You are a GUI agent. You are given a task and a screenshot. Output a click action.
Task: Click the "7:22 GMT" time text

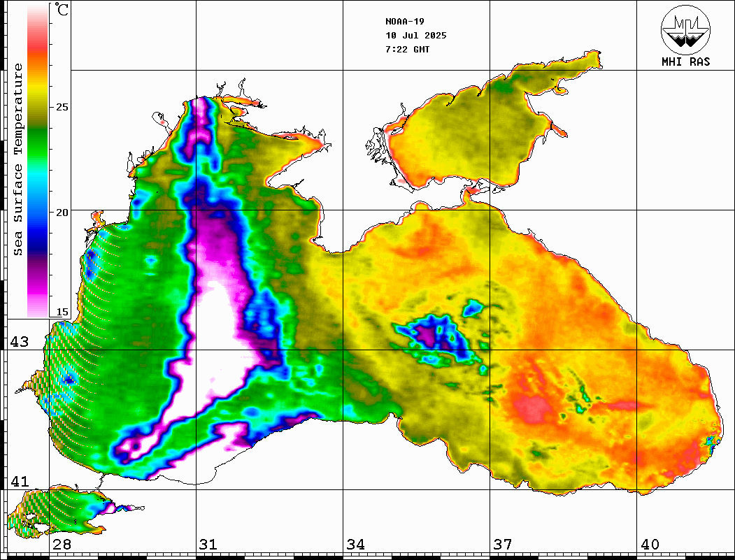408,50
